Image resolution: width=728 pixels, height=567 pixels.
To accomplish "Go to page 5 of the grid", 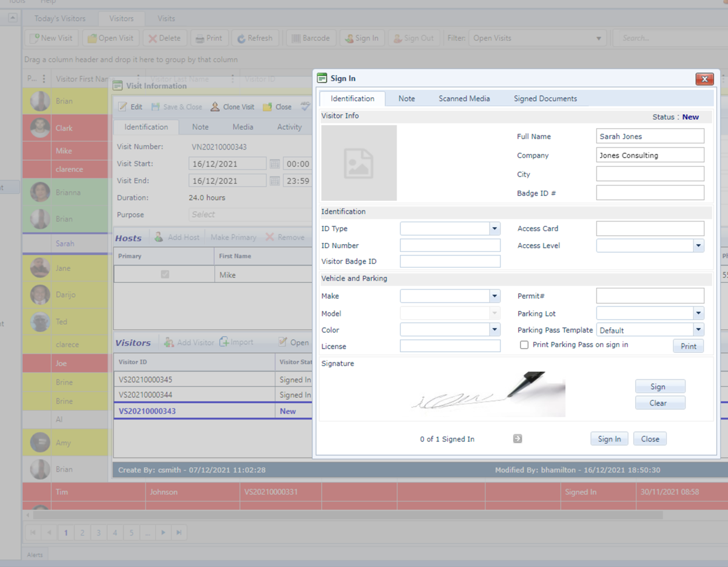I will 131,533.
